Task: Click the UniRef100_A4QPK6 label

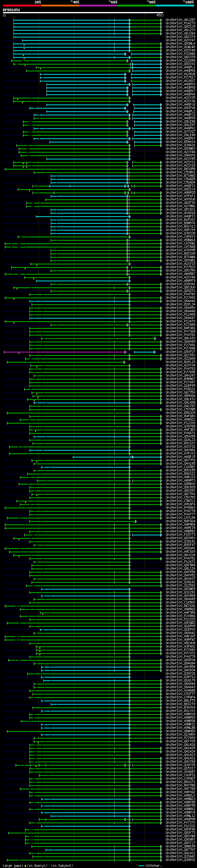Action: coord(180,71)
